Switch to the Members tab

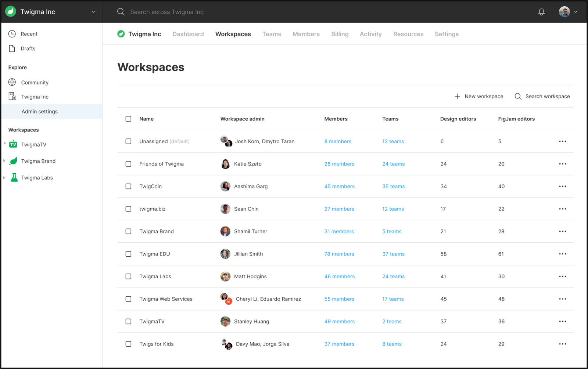(306, 34)
